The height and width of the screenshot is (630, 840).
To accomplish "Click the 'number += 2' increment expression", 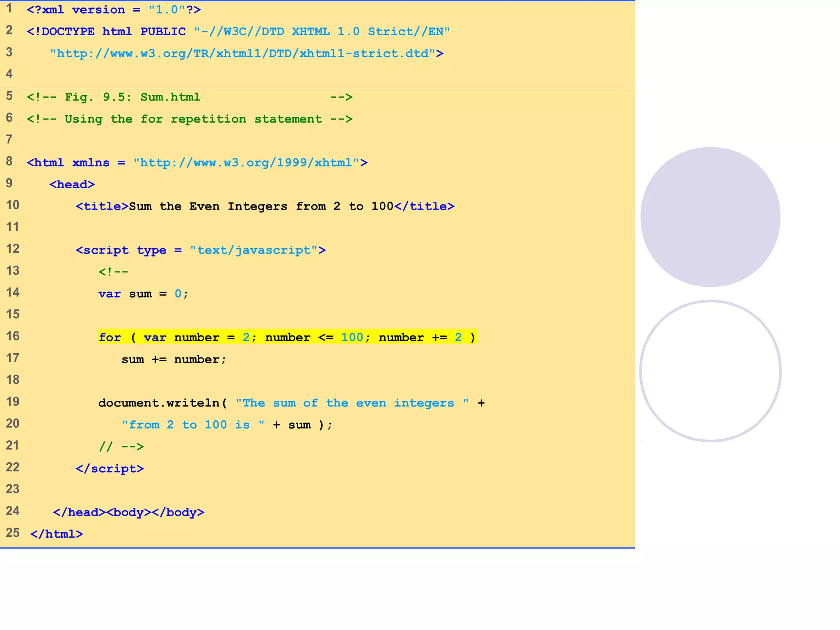I will tap(420, 337).
